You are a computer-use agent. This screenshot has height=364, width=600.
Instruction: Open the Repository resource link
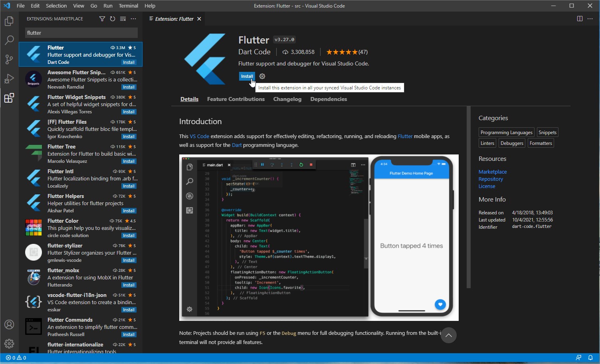[x=491, y=179]
